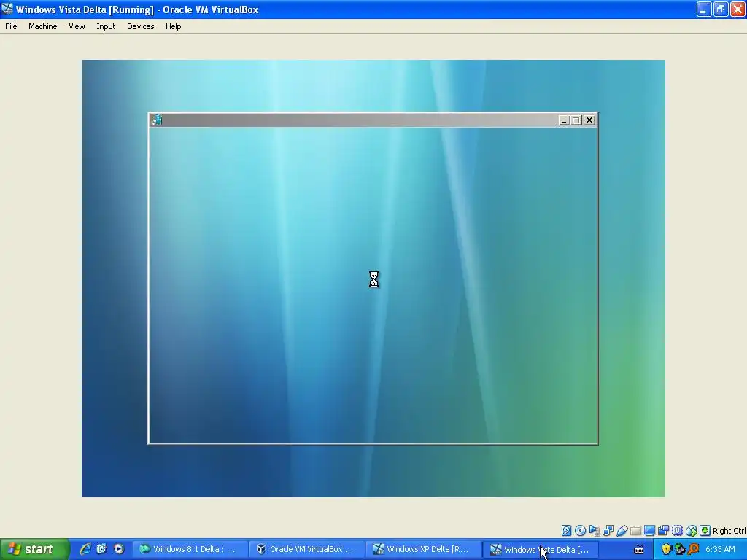Open the Devices menu
This screenshot has width=747, height=560.
[x=141, y=26]
